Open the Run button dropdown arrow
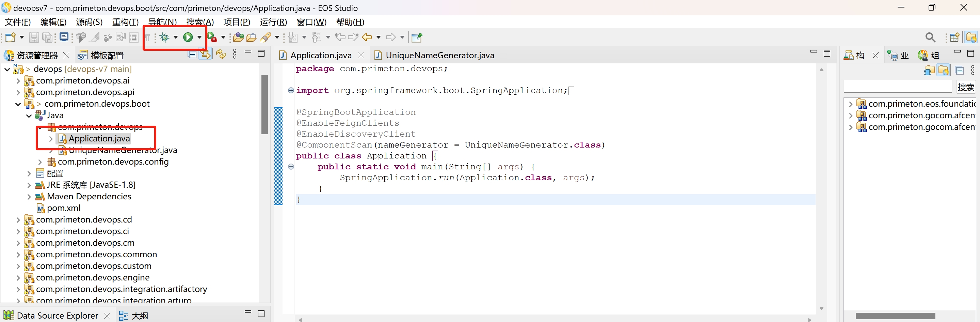Image resolution: width=980 pixels, height=322 pixels. coord(199,37)
